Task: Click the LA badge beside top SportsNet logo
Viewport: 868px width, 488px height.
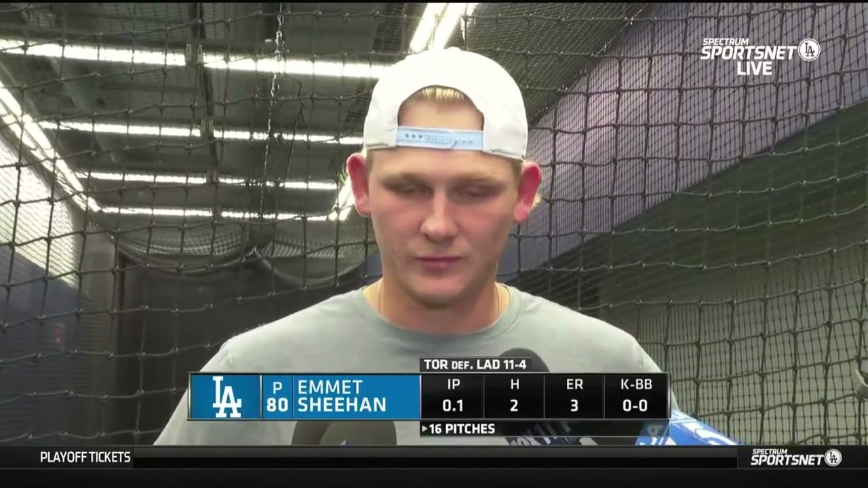Action: point(809,50)
